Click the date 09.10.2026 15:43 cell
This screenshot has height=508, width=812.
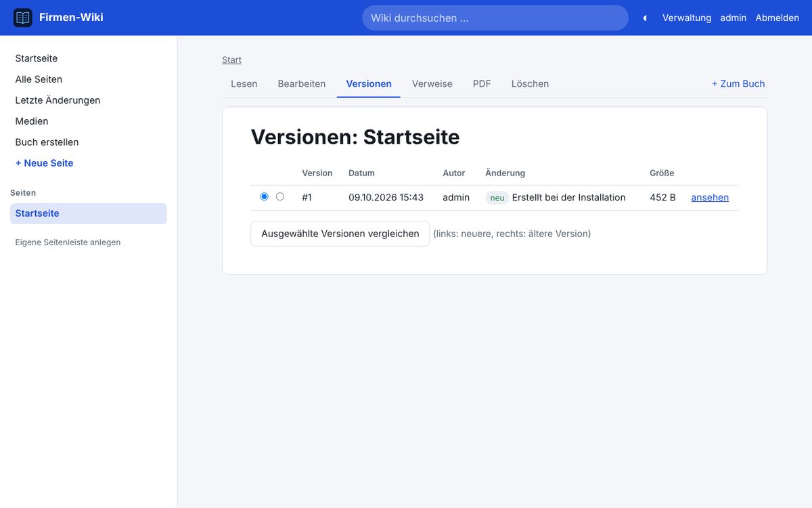(x=386, y=198)
